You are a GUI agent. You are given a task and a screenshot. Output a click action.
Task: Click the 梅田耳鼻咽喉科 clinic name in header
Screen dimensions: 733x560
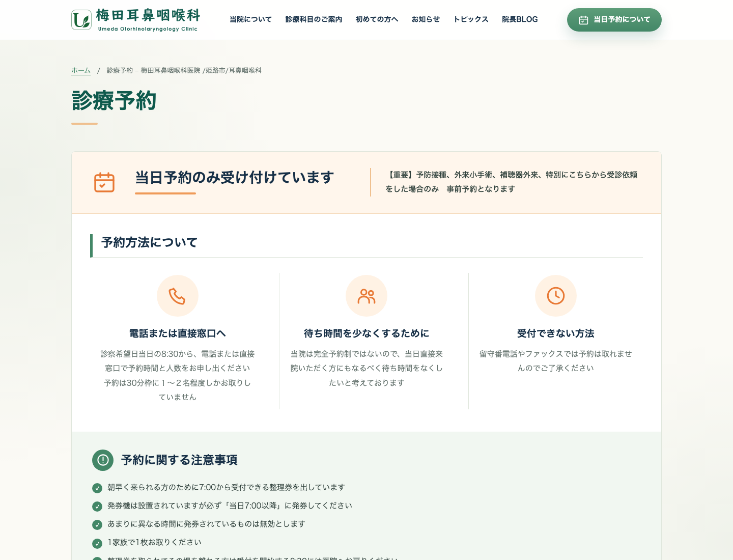point(148,15)
